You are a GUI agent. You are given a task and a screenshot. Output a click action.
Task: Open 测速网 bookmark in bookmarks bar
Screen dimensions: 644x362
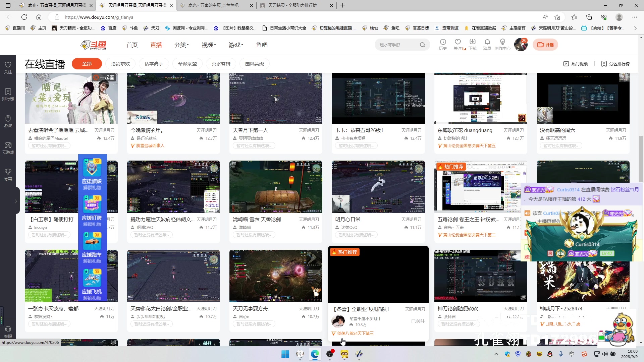pyautogui.click(x=186, y=28)
